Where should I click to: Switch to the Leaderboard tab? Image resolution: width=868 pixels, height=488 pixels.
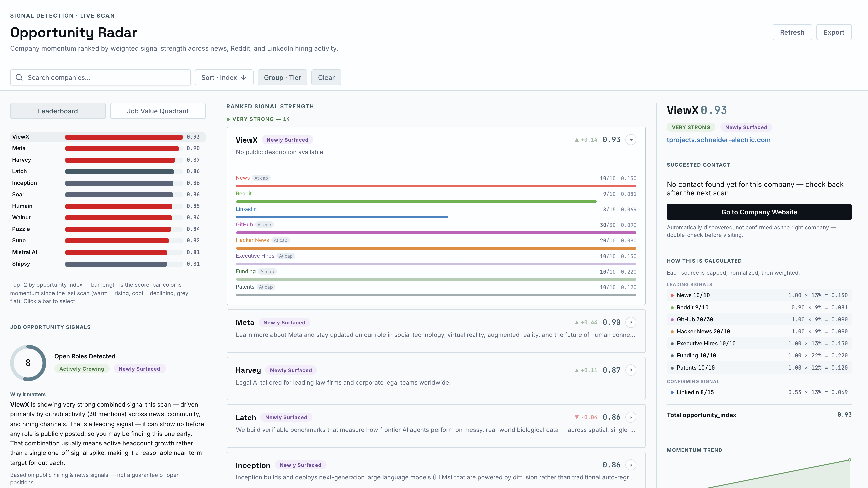(x=58, y=111)
